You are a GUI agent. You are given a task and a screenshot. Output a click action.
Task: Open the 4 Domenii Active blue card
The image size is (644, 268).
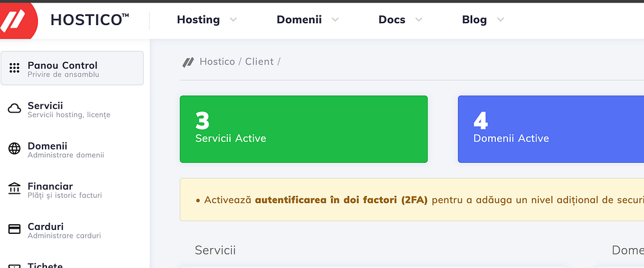551,129
